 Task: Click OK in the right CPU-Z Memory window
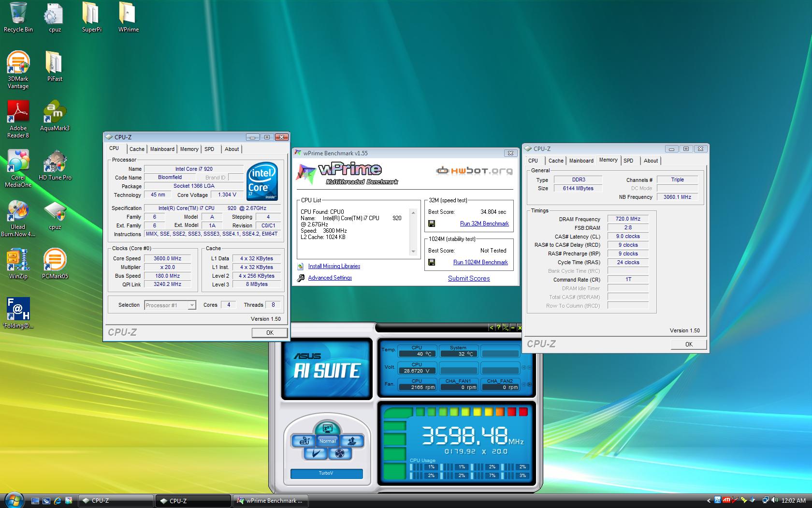[689, 344]
